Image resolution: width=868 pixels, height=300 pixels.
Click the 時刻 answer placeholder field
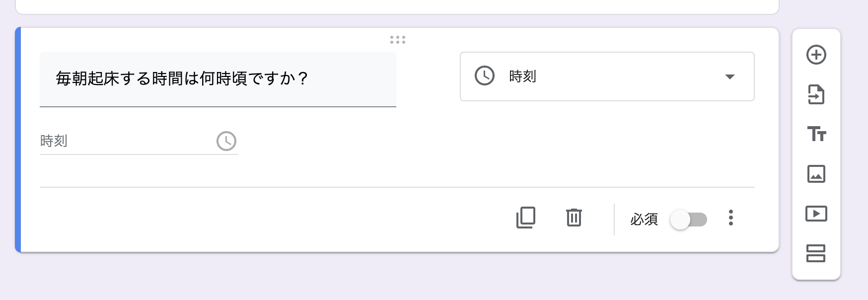click(x=99, y=141)
